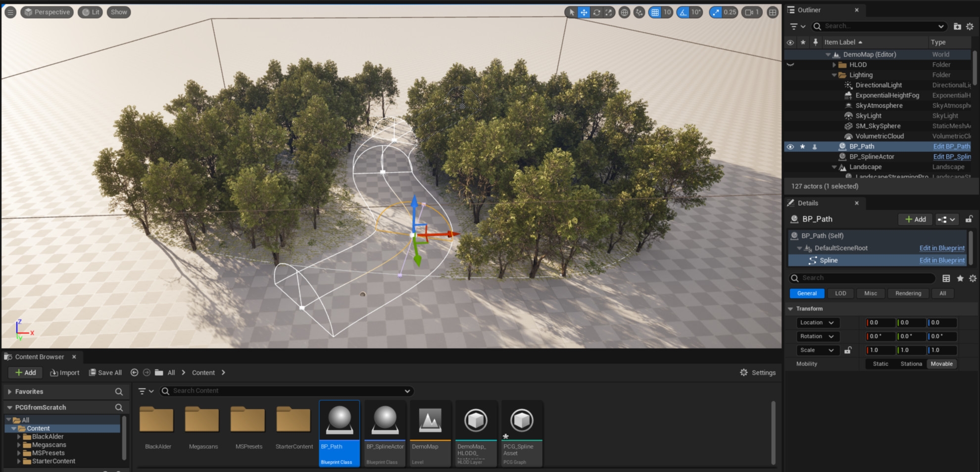Create new folder in Outliner
Screen dimensions: 980x472
(x=957, y=26)
